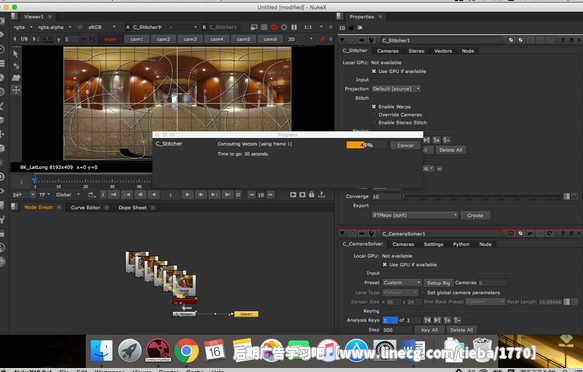This screenshot has height=372, width=583.
Task: Select the arrow selection tool in viewer
Action: click(15, 54)
